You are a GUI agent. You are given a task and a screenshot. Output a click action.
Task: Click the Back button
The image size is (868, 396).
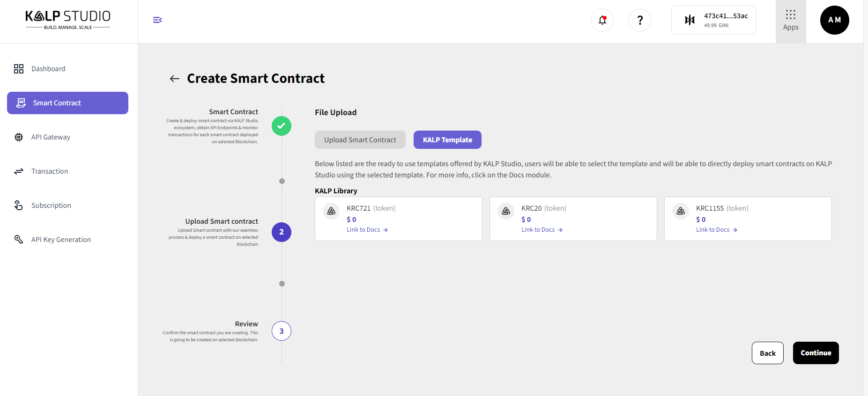click(x=767, y=353)
